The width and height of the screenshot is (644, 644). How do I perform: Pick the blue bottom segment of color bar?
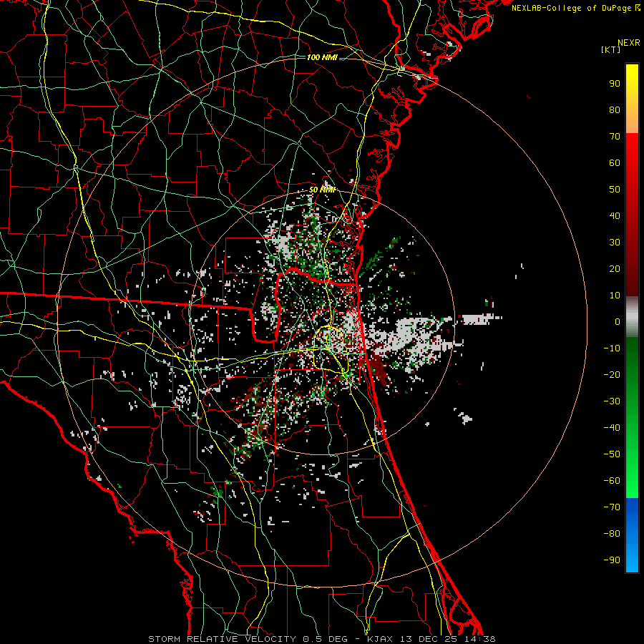click(x=632, y=535)
